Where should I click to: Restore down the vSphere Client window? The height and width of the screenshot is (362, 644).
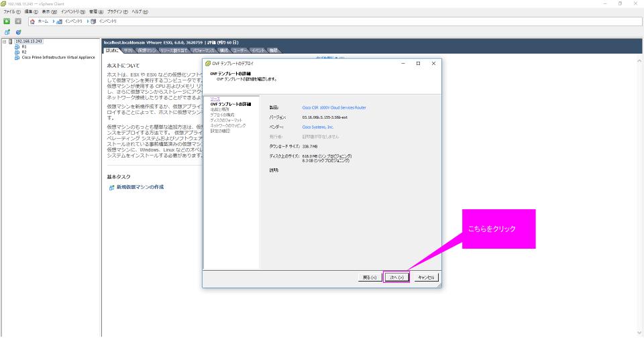[x=620, y=4]
